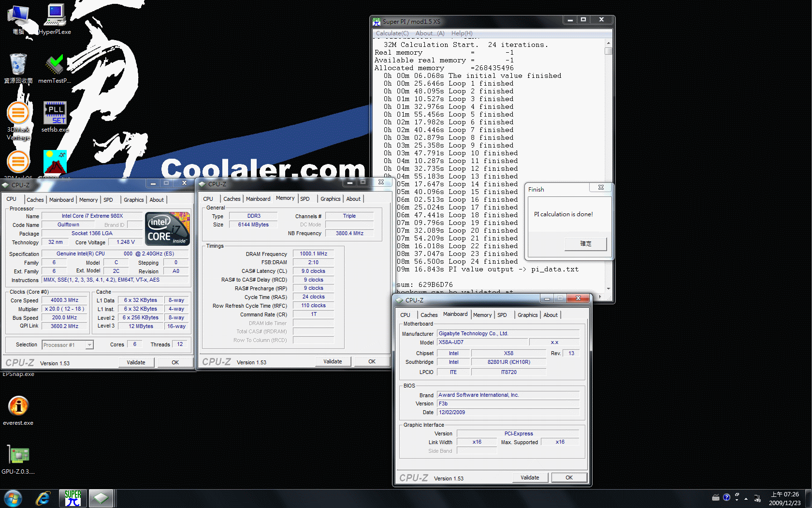Click OK in the Memory tab window

372,361
